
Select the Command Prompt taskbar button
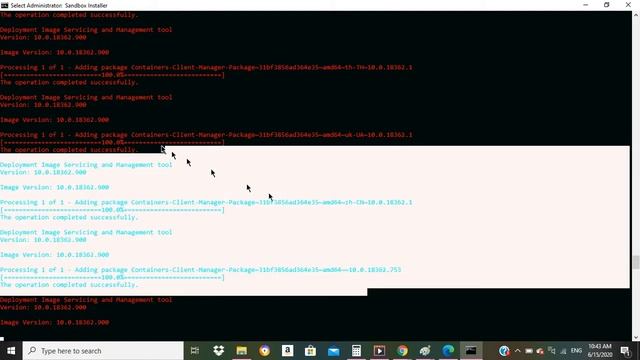471,351
